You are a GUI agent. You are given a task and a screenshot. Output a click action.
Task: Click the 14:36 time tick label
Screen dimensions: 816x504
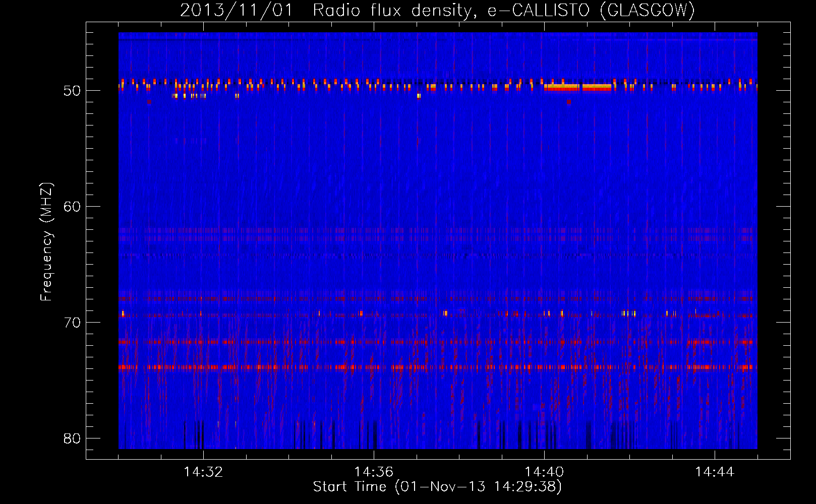click(x=374, y=472)
